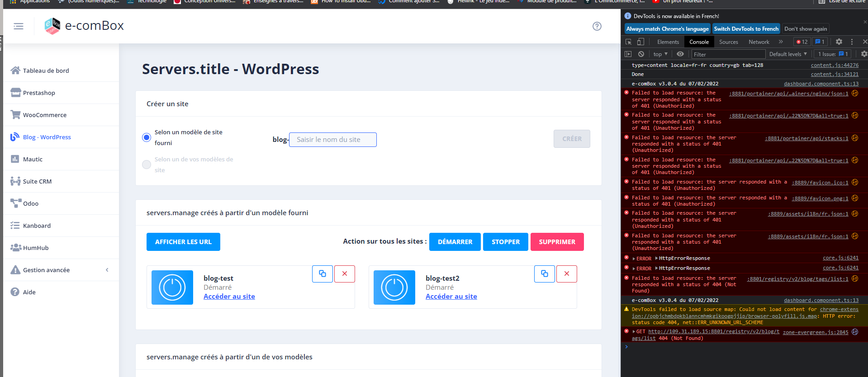868x377 pixels.
Task: Click the Mautic chart icon
Action: [15, 159]
